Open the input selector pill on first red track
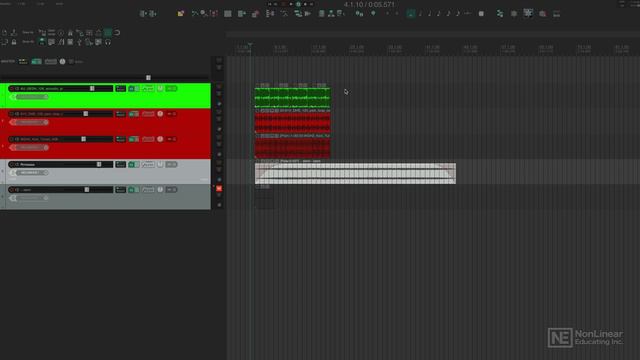640x360 pixels. (x=32, y=122)
